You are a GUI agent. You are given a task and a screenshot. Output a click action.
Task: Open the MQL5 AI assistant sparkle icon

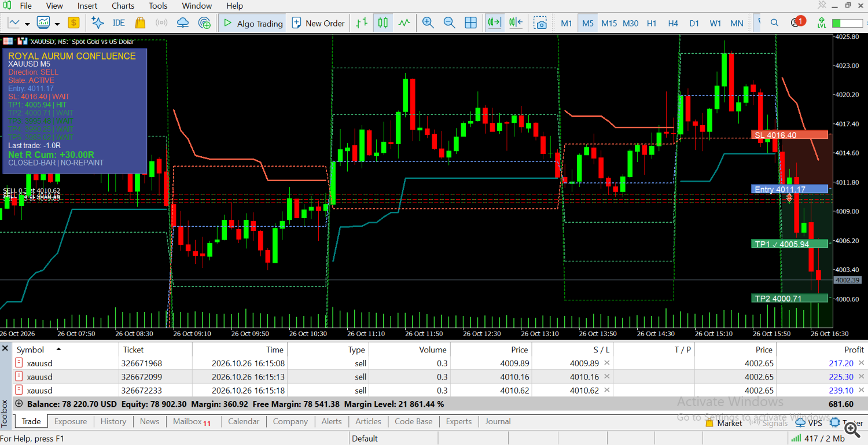click(x=98, y=23)
